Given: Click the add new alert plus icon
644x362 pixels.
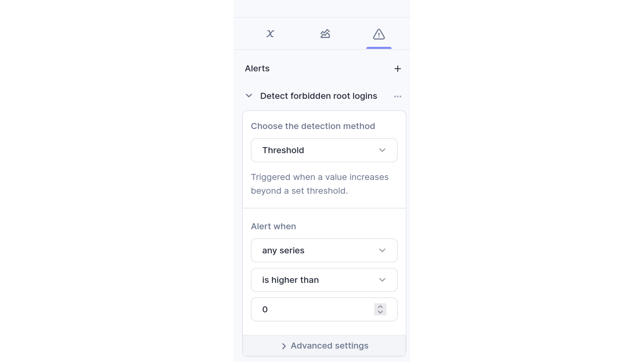Looking at the screenshot, I should click(x=397, y=68).
